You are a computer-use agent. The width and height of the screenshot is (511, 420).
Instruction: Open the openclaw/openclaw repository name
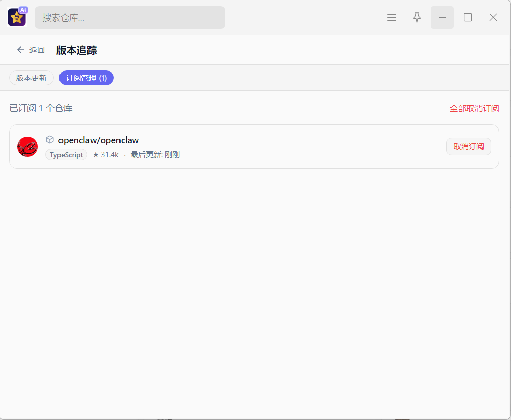pyautogui.click(x=99, y=140)
